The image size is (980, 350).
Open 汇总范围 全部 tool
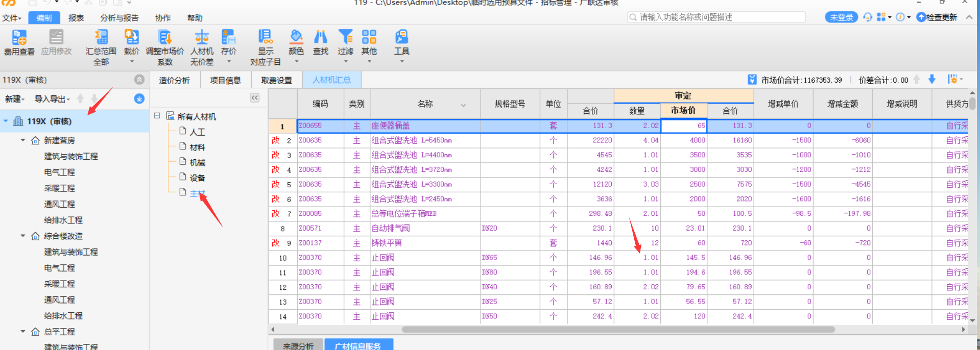101,47
